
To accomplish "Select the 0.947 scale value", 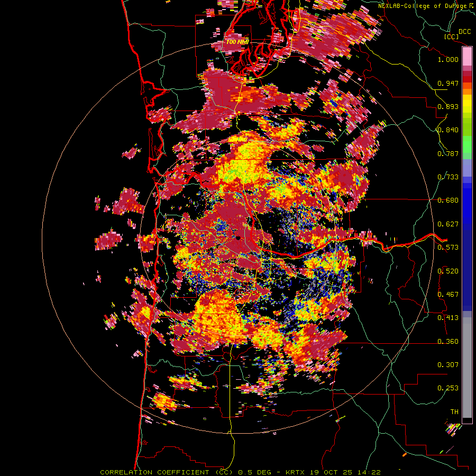I will [448, 83].
